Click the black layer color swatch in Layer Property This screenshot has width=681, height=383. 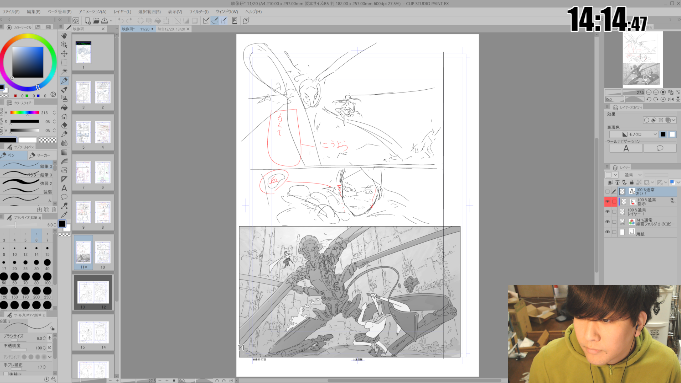pyautogui.click(x=663, y=135)
